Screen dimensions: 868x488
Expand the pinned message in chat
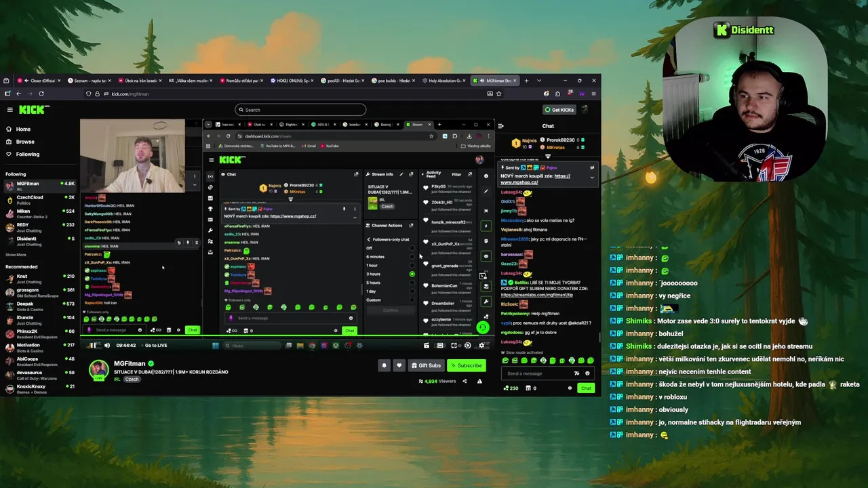pyautogui.click(x=591, y=177)
